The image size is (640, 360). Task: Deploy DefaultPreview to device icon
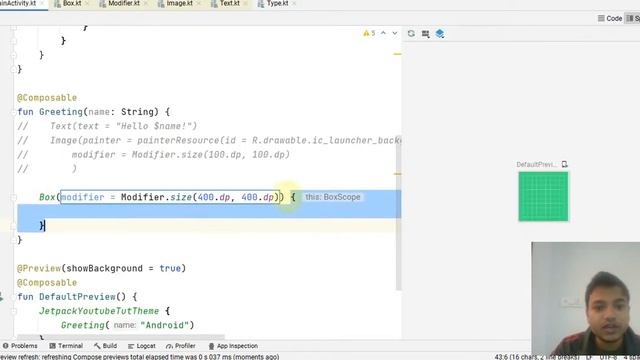(564, 164)
